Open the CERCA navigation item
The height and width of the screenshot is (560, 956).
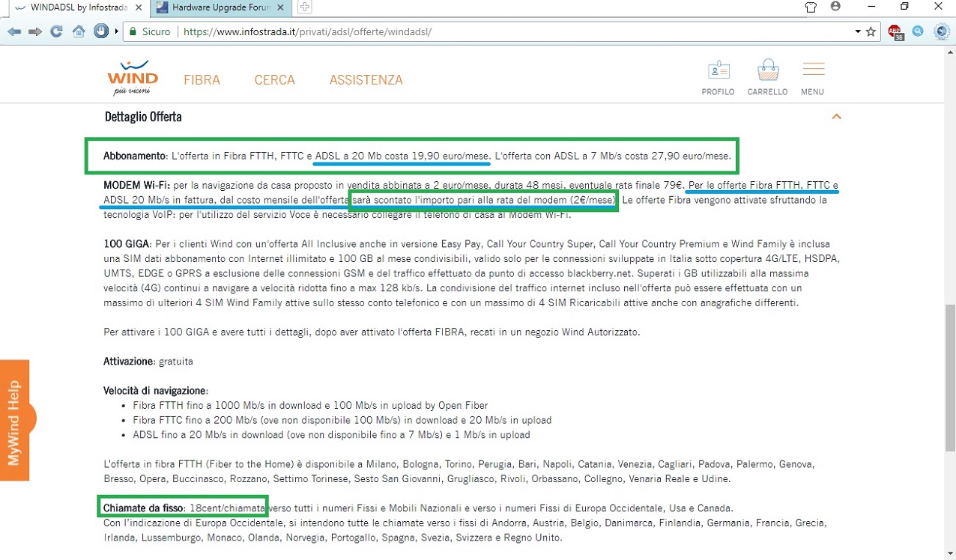274,80
